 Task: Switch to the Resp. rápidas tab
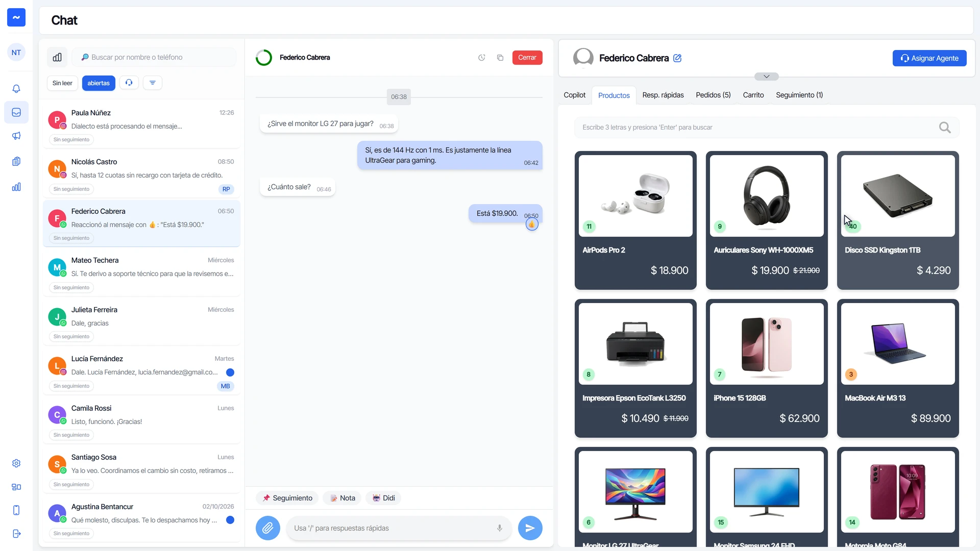click(x=663, y=95)
